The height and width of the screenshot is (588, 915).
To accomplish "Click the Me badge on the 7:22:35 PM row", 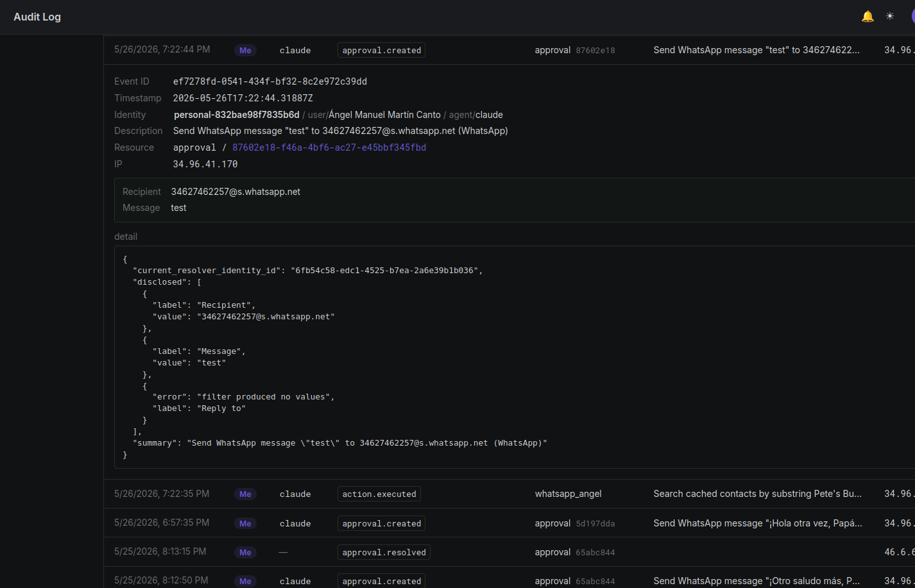I will point(245,494).
